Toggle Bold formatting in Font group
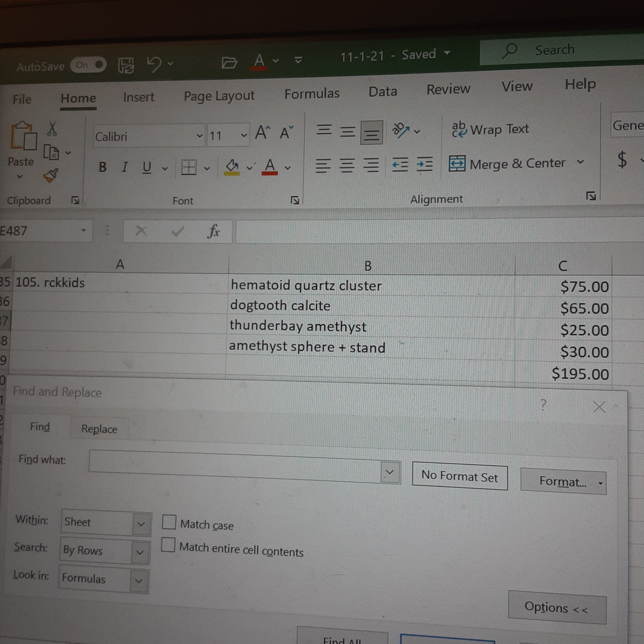Screen dimensions: 644x644 (x=103, y=167)
